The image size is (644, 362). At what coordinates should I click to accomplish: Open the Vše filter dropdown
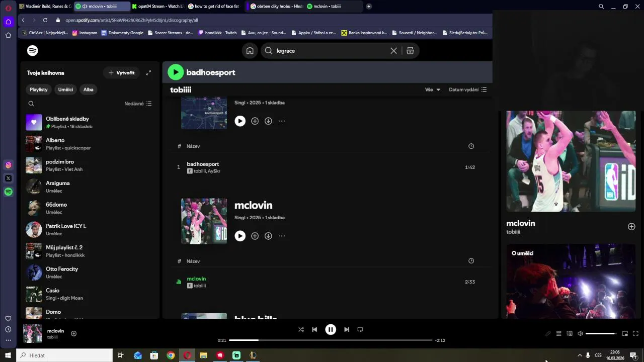point(433,89)
